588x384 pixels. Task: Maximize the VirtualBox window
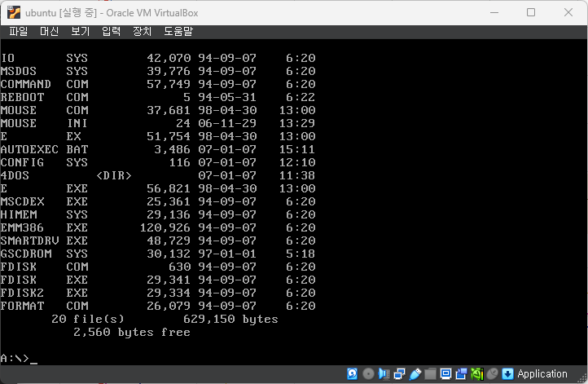coord(531,12)
